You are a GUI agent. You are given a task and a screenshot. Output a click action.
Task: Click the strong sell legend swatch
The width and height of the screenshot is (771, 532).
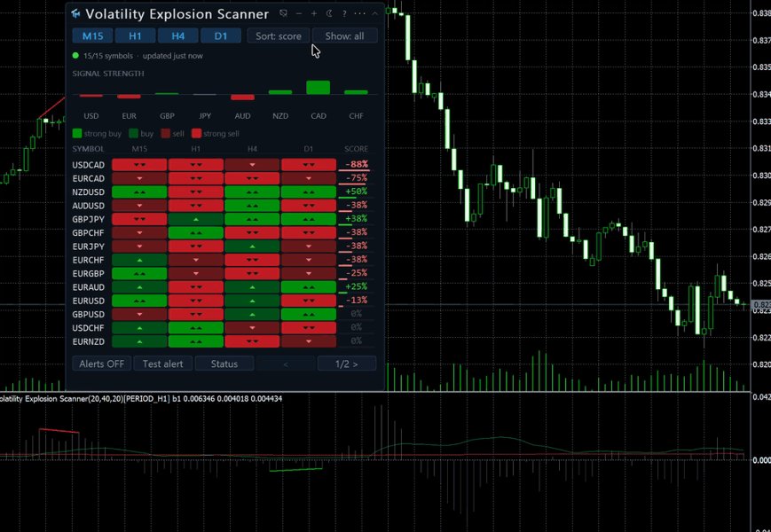pyautogui.click(x=196, y=133)
